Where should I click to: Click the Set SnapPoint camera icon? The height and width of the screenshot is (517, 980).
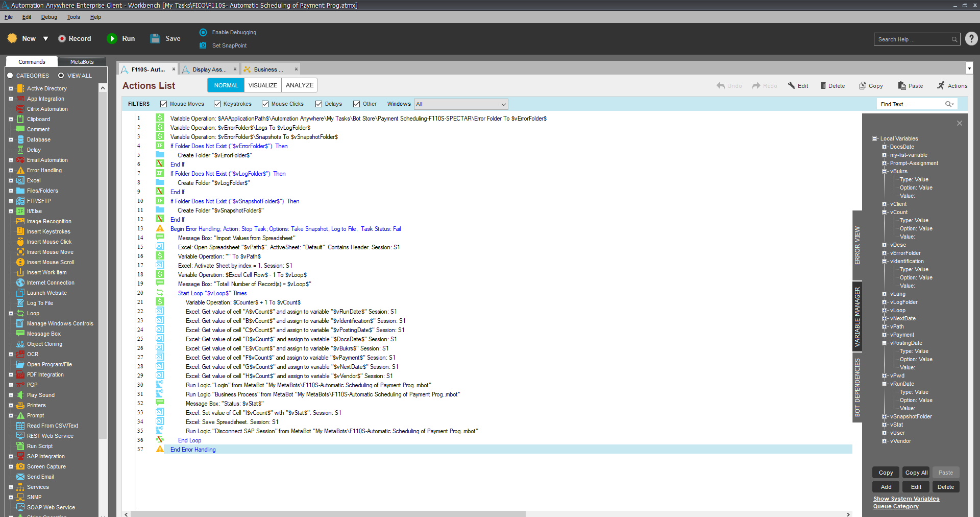[x=203, y=45]
